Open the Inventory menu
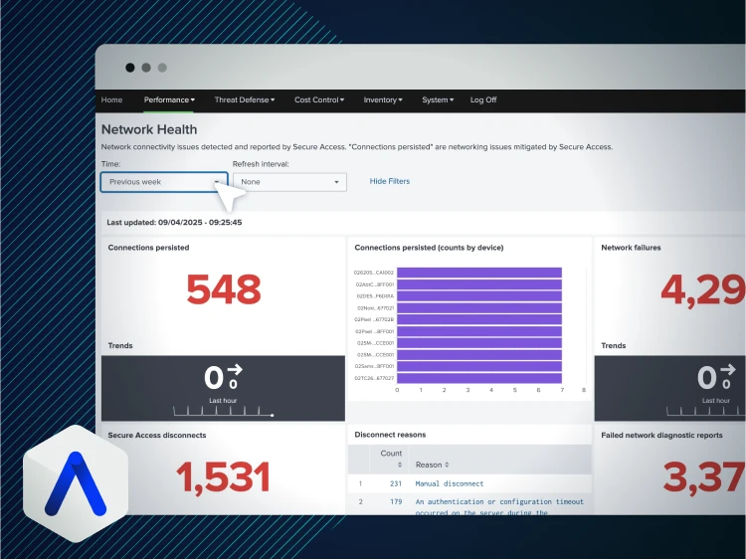This screenshot has width=746, height=560. tap(383, 99)
